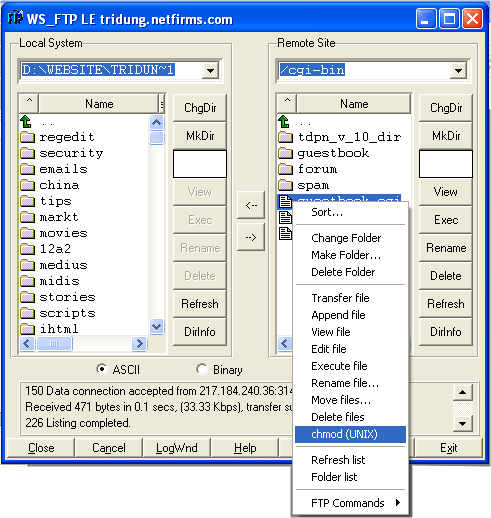The width and height of the screenshot is (491, 518).
Task: Select Transfer file menu entry
Action: coord(351,298)
